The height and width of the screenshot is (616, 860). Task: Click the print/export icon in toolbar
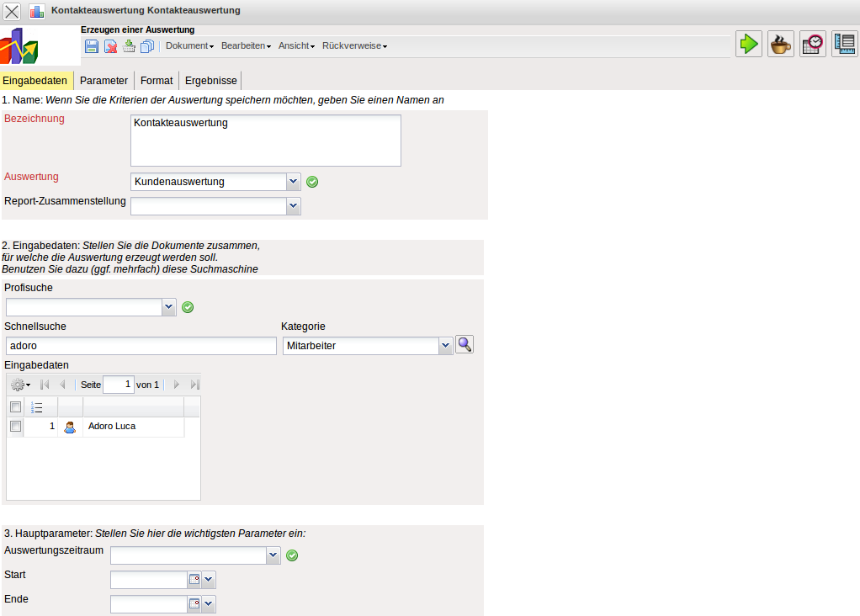pos(129,46)
